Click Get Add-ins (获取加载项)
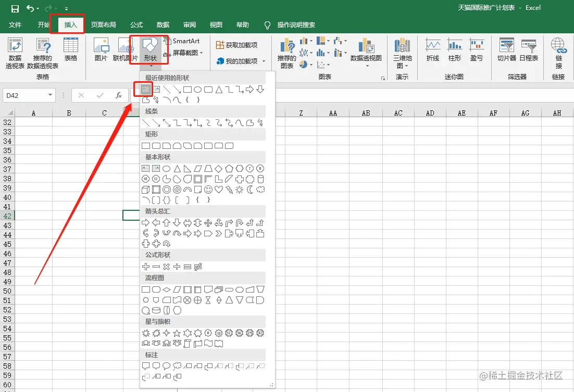The image size is (574, 392). [237, 45]
